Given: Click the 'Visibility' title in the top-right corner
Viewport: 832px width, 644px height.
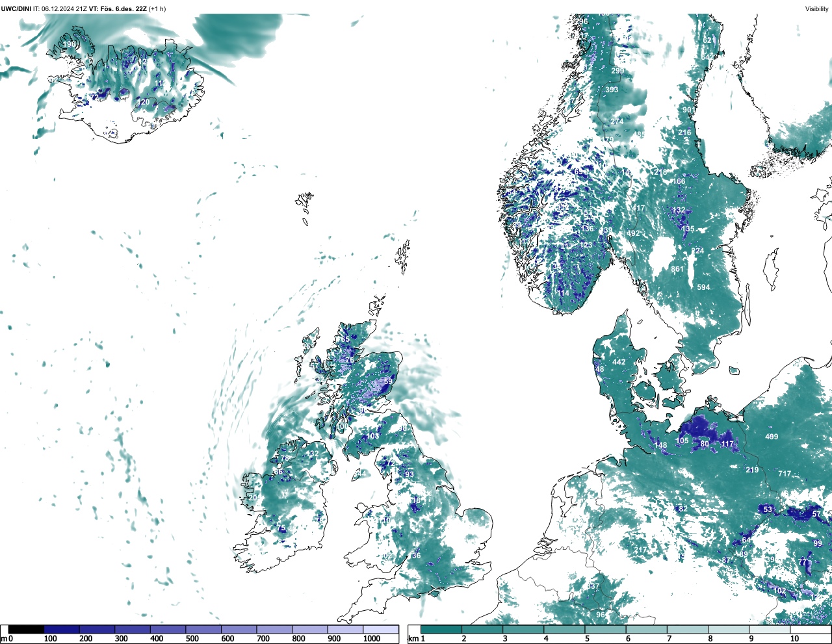Looking at the screenshot, I should point(817,8).
